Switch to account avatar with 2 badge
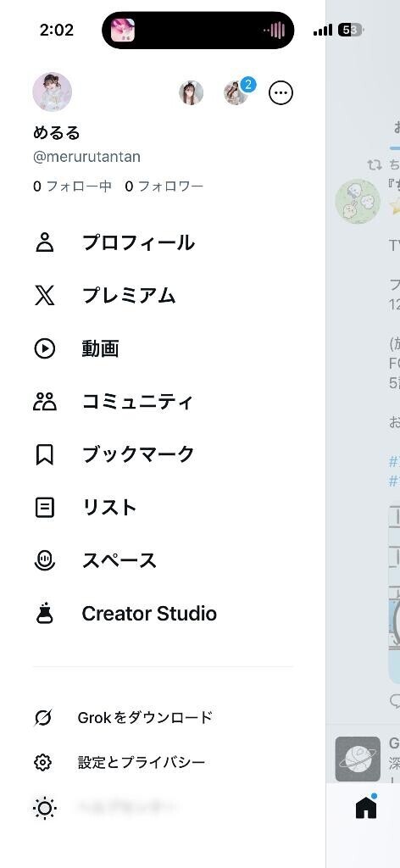400x868 pixels. pos(236,92)
